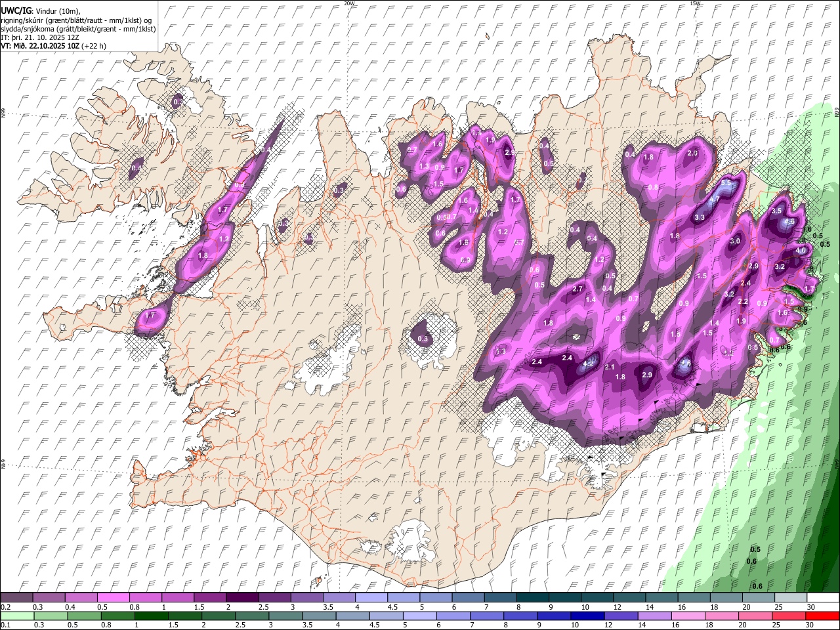Screen dimensions: 840x630
Task: Pick the deep blue 10–12 rain scale swatch
Action: [587, 616]
